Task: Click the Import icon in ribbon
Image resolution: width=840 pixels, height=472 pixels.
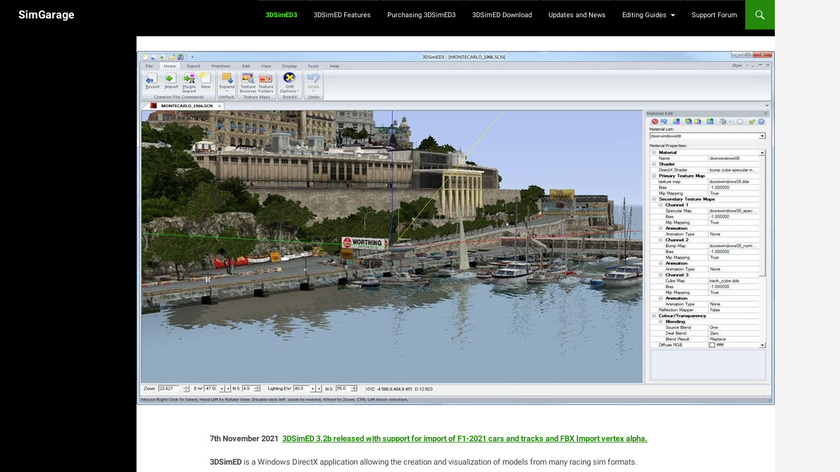Action: pos(170,79)
